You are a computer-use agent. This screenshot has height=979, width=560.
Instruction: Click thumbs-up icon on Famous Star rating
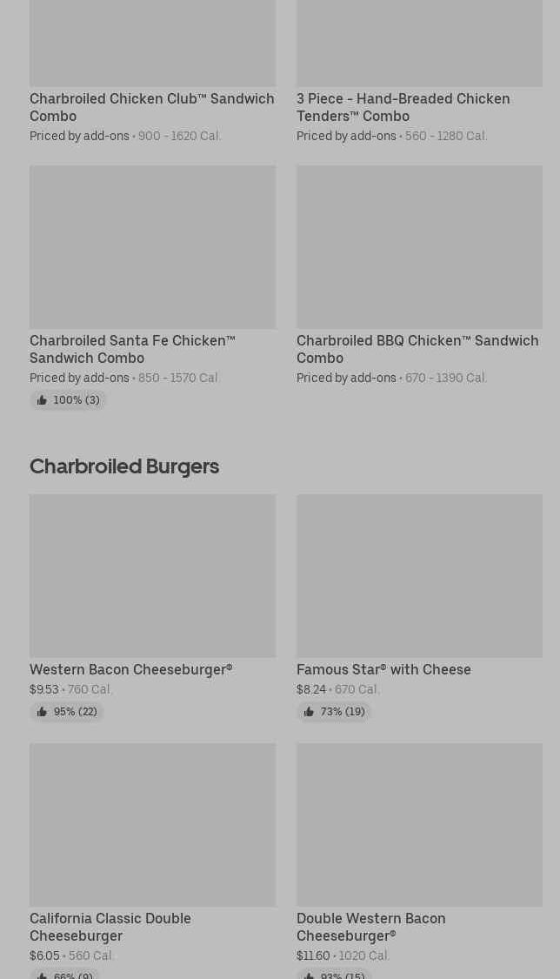click(309, 712)
